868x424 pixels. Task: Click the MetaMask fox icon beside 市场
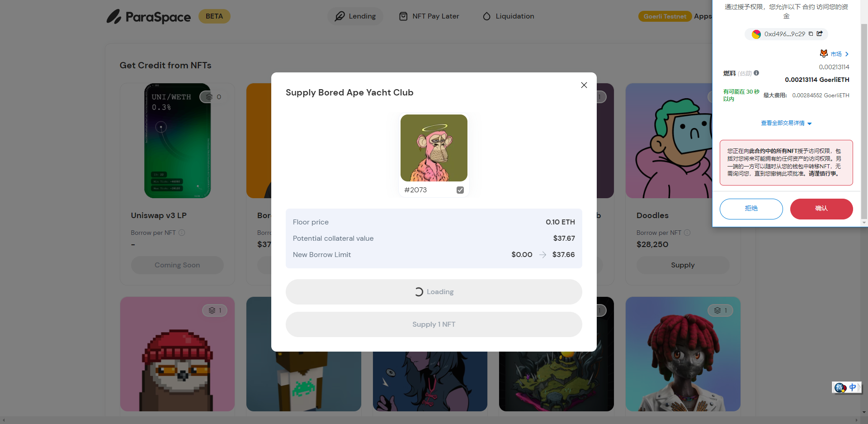pos(824,53)
